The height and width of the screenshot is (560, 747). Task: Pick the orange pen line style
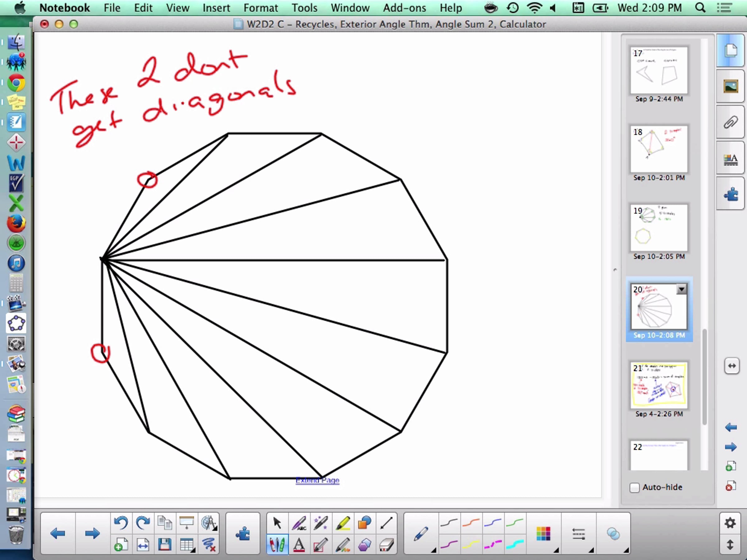471,523
